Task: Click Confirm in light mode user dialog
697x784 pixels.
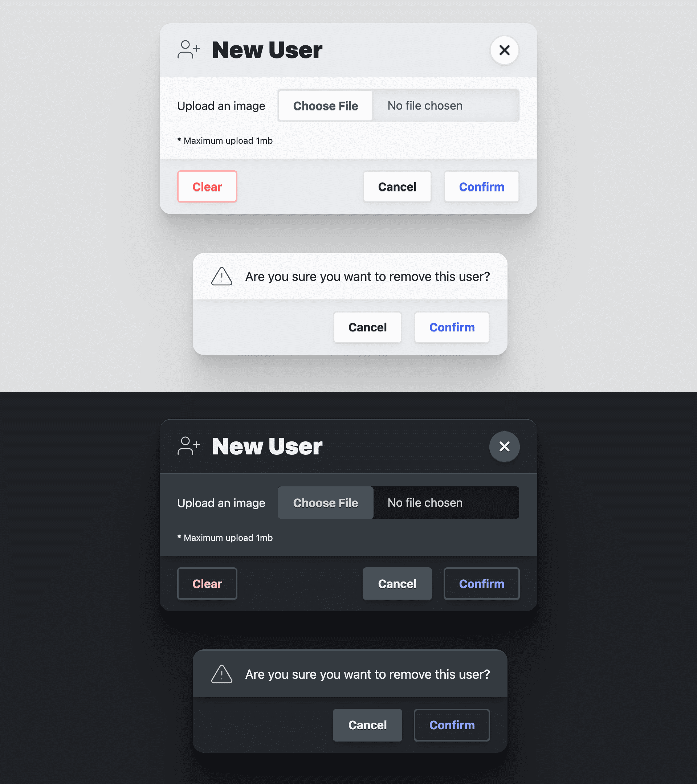Action: [x=482, y=187]
